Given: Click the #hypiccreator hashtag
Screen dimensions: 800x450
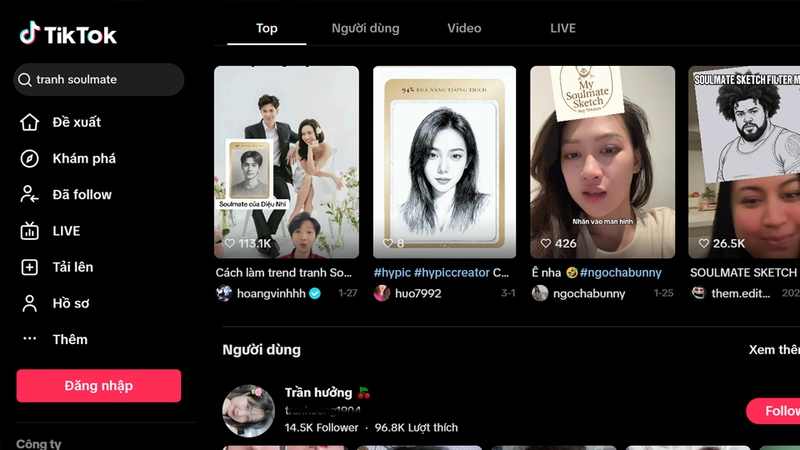Looking at the screenshot, I should [452, 272].
